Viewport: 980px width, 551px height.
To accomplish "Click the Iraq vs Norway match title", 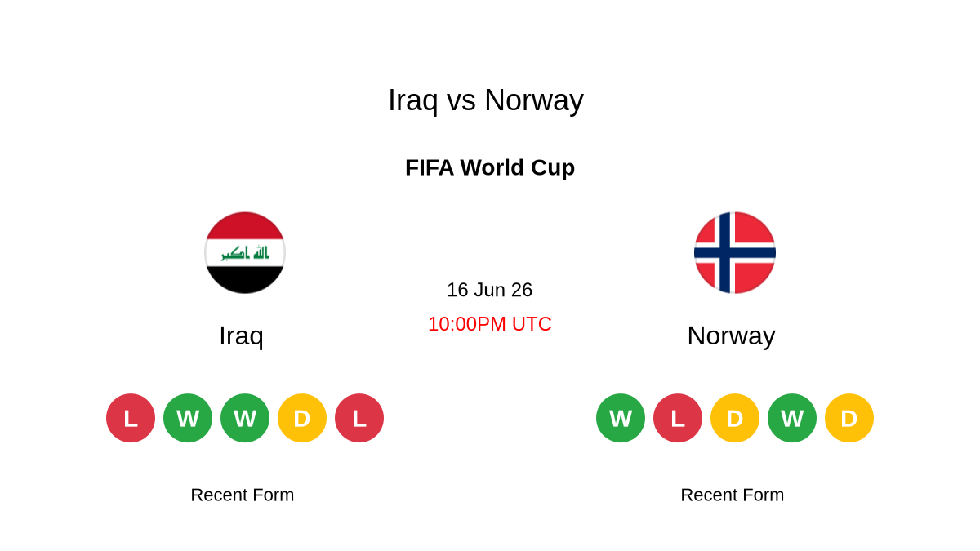I will 486,100.
